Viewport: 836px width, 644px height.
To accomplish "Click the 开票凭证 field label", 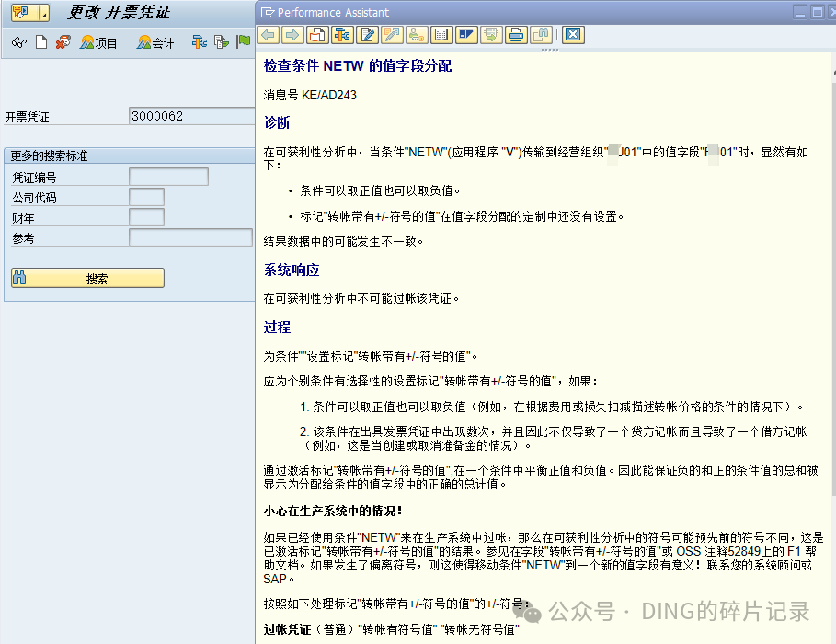I will click(x=28, y=117).
